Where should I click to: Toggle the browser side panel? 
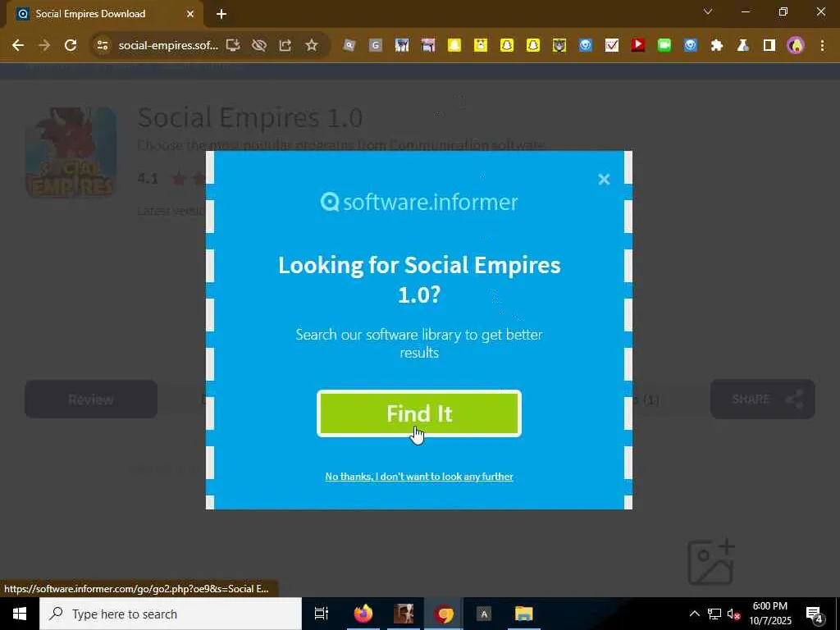769,46
